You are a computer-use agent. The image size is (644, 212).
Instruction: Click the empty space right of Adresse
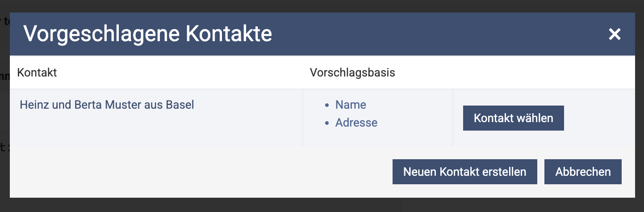[415, 123]
